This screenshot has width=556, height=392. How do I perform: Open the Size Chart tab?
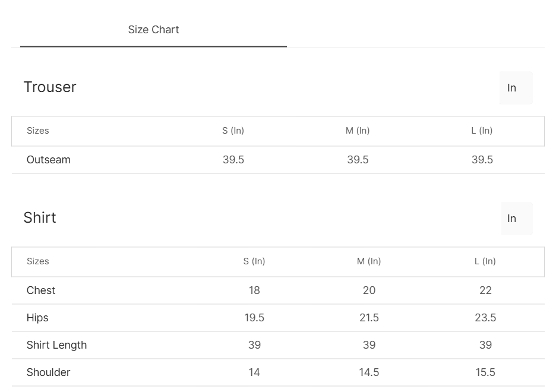point(153,30)
